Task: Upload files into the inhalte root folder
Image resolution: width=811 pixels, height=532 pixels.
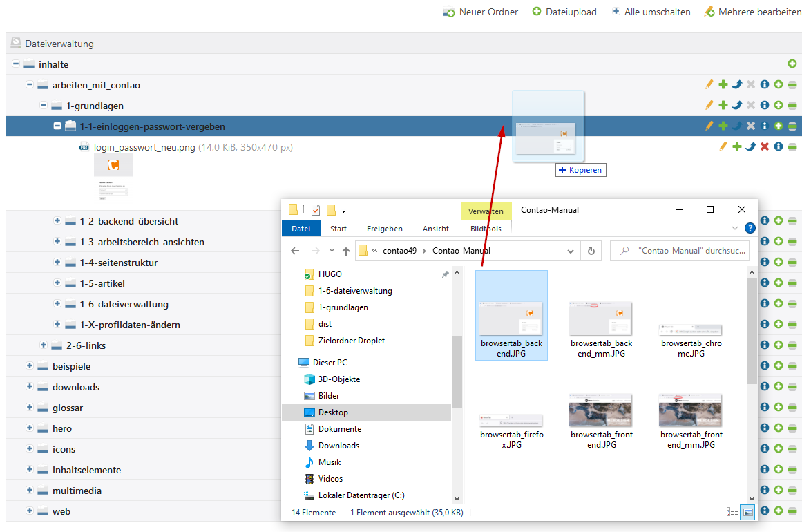Action: [792, 64]
